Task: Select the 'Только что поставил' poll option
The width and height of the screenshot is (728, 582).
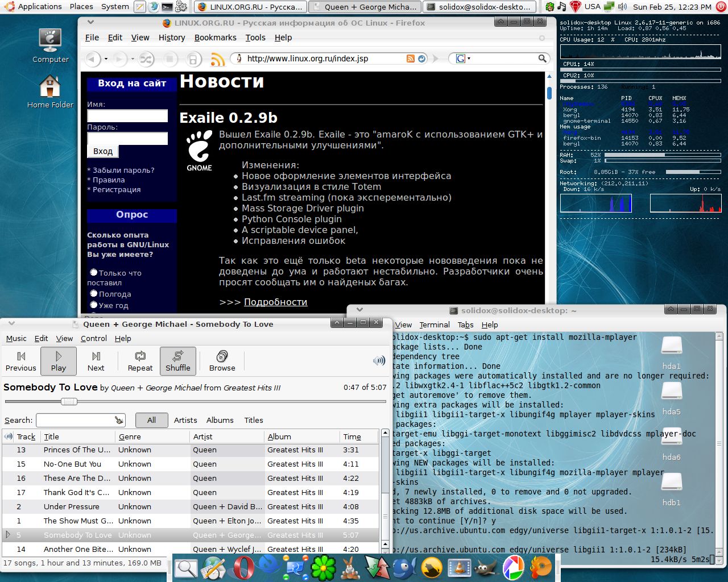Action: pos(94,272)
